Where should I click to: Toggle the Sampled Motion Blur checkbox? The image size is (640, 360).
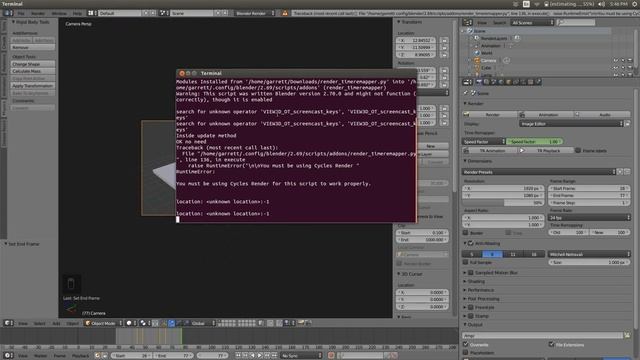coord(471,272)
